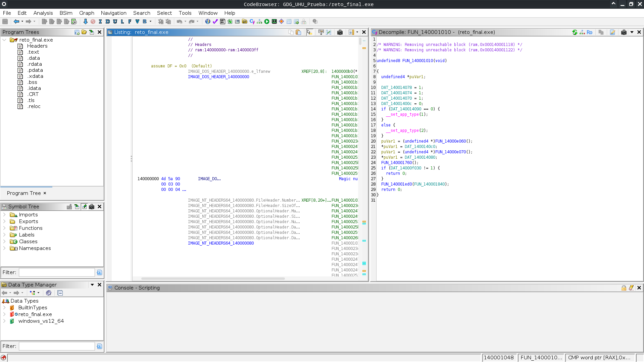Click Symbol Tree camera snapshot icon

92,207
